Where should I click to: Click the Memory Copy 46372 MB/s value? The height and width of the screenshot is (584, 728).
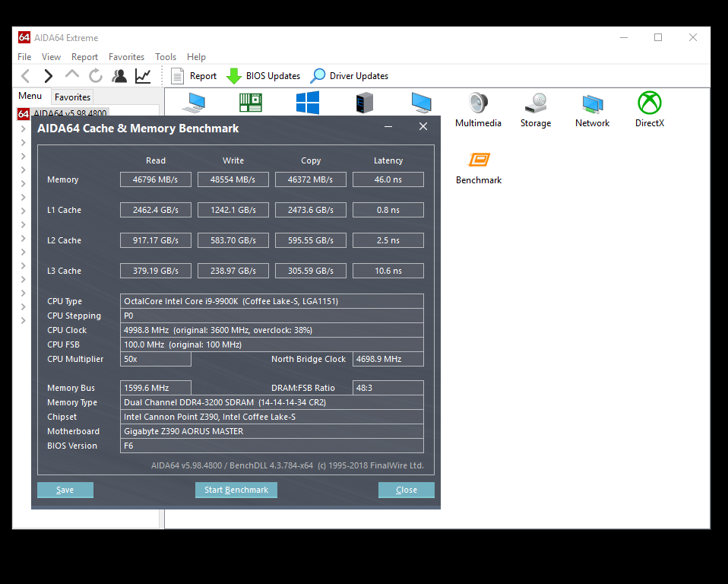[311, 179]
